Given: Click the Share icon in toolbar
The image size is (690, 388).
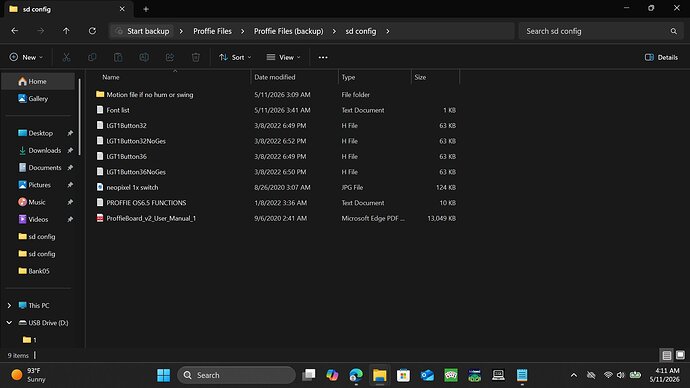Looking at the screenshot, I should [x=170, y=57].
